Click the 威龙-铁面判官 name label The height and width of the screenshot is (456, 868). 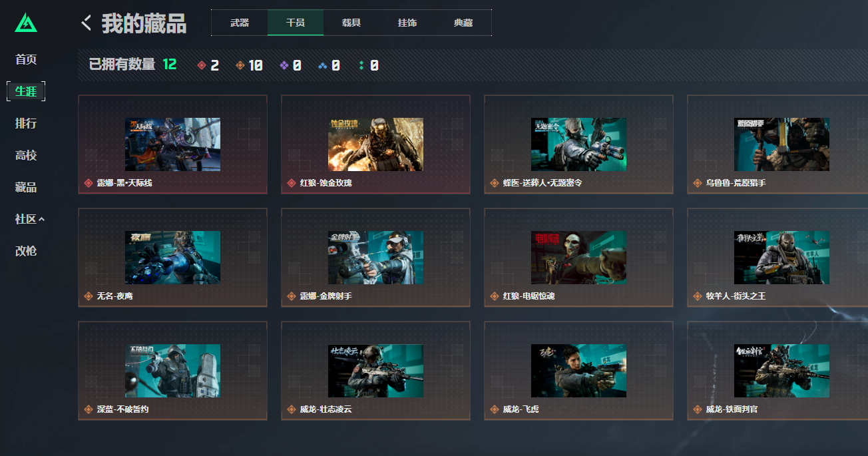(x=732, y=409)
